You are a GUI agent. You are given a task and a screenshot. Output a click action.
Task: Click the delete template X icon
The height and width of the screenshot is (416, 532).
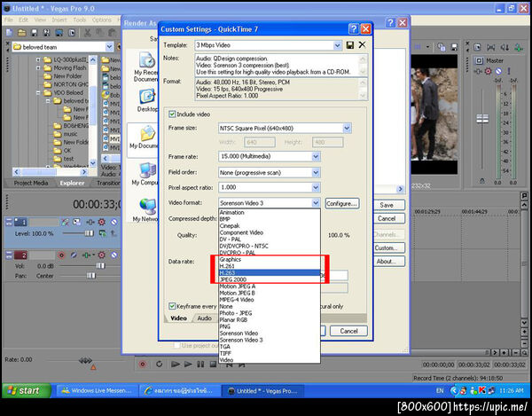362,44
